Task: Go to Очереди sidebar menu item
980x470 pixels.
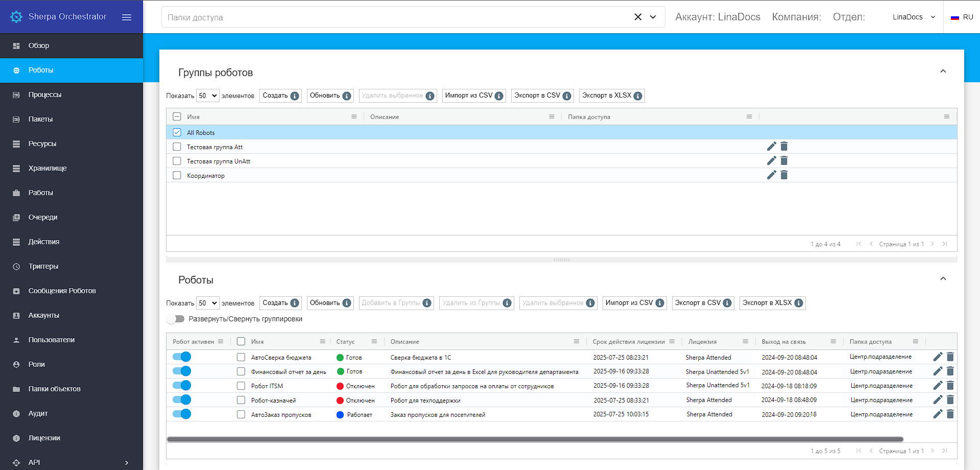Action: click(x=43, y=217)
